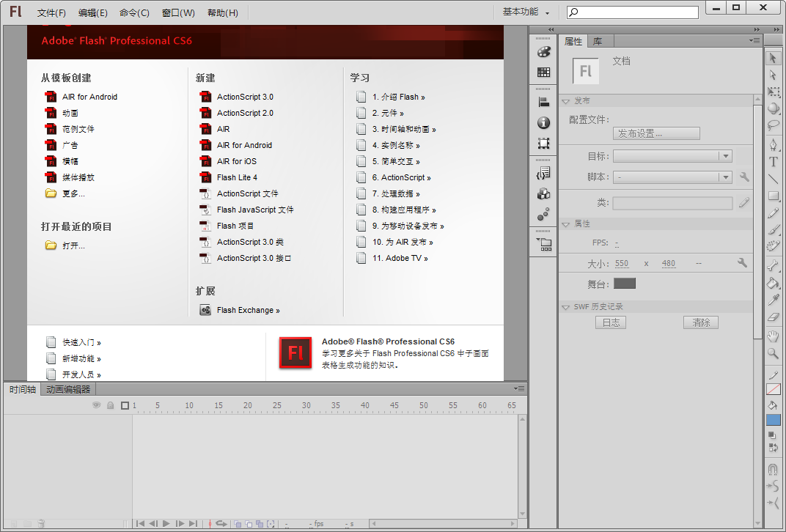The height and width of the screenshot is (532, 786).
Task: Click the document size wrench icon
Action: coord(743,263)
